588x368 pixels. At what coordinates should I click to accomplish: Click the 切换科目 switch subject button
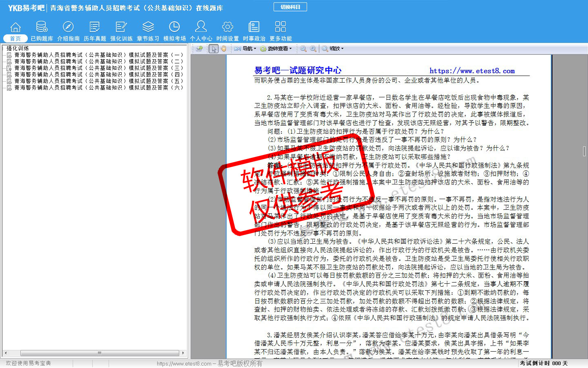(290, 7)
